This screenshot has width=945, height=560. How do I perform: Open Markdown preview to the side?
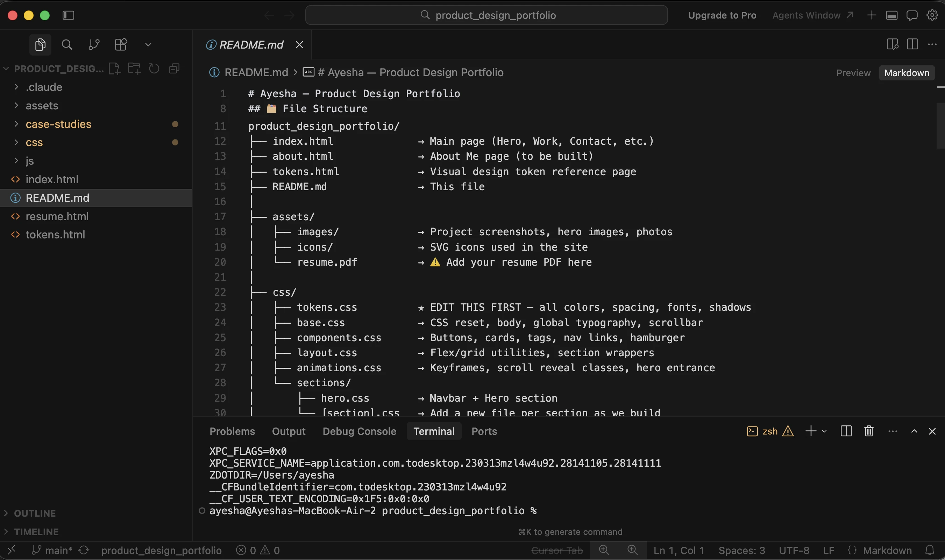pos(892,44)
